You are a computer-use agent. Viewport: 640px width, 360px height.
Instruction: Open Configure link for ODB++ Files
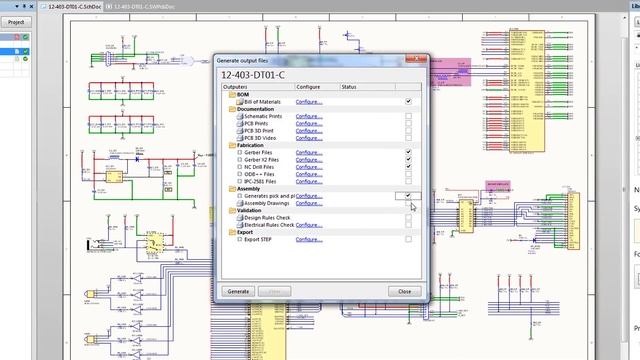309,174
